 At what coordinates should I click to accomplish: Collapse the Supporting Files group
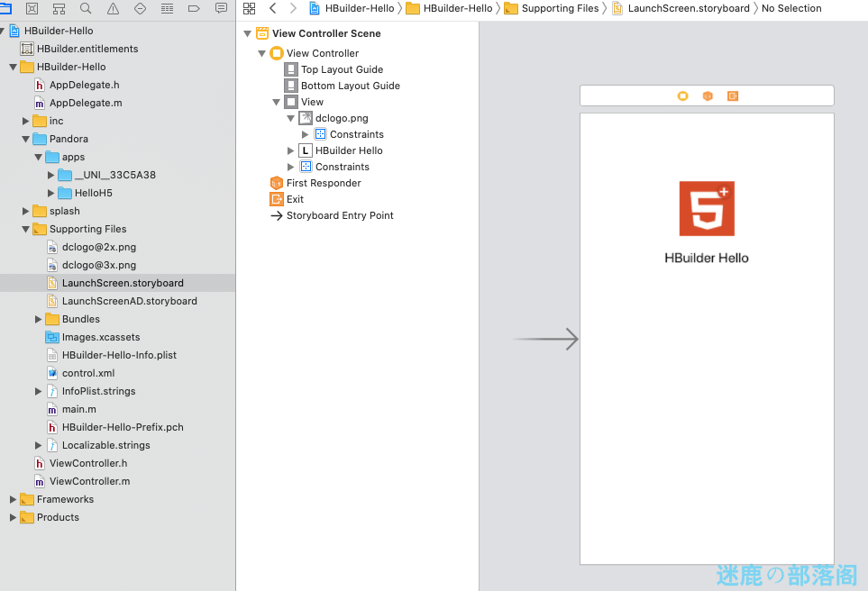(x=25, y=229)
